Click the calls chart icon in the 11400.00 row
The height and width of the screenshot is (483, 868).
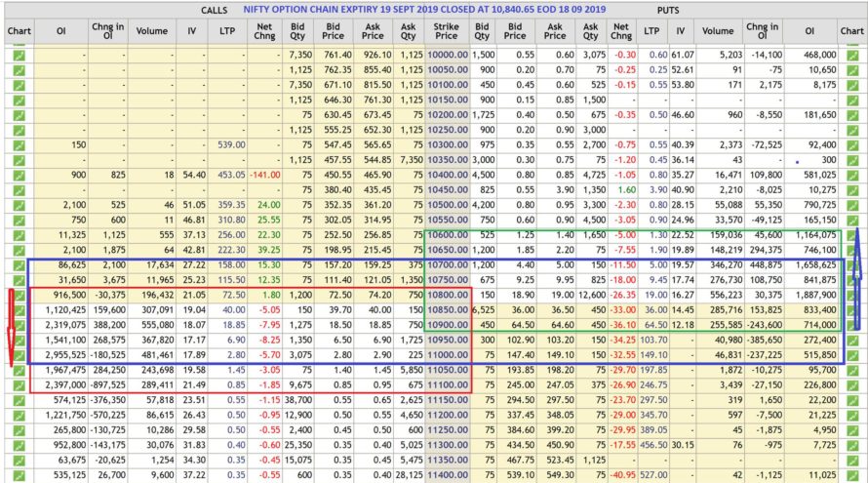19,474
